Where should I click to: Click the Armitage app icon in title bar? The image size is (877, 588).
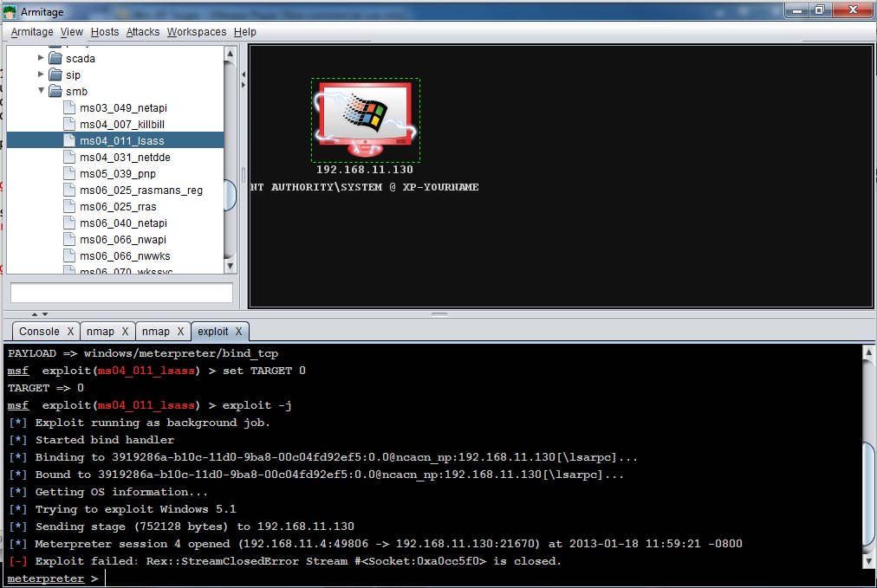point(10,11)
